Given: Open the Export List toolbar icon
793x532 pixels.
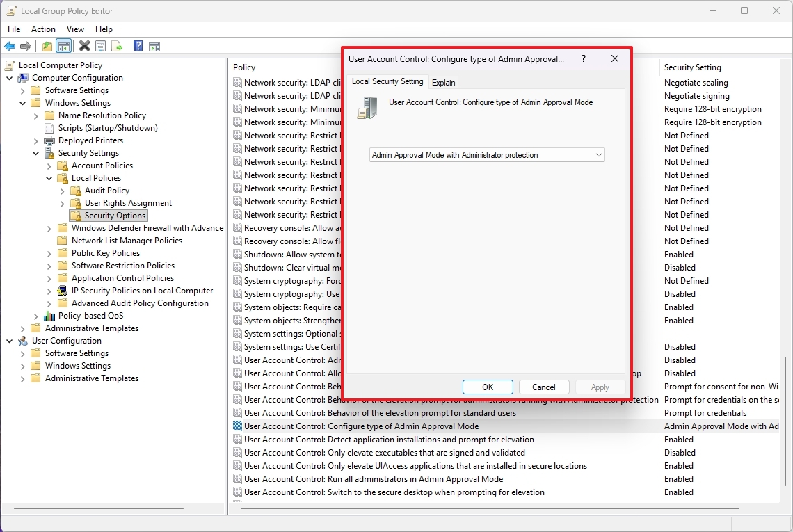Looking at the screenshot, I should (117, 46).
